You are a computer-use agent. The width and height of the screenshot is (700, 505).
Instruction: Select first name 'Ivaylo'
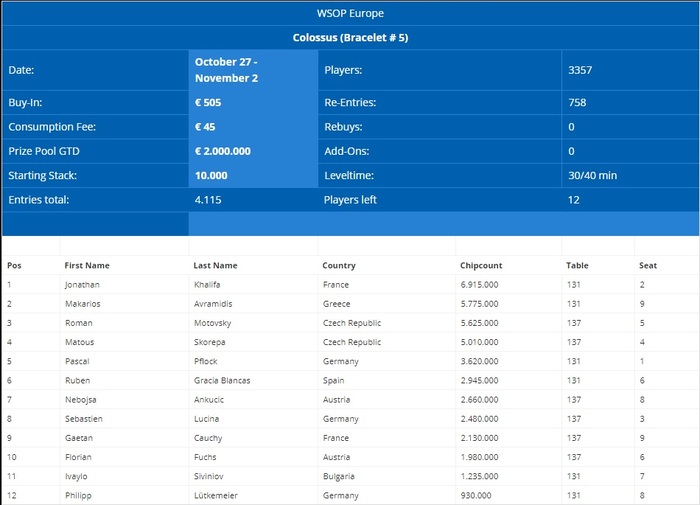pos(76,477)
